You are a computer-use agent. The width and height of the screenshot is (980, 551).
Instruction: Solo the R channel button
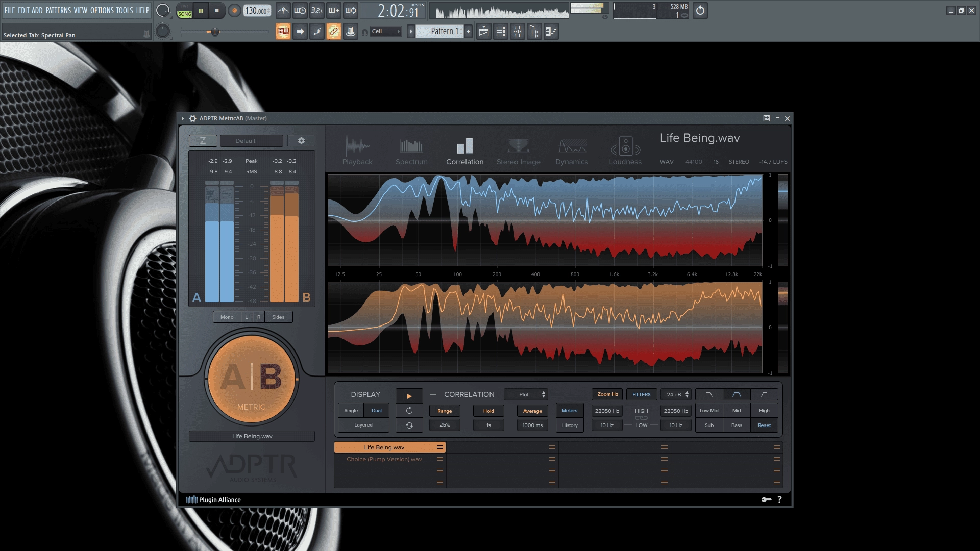(259, 317)
